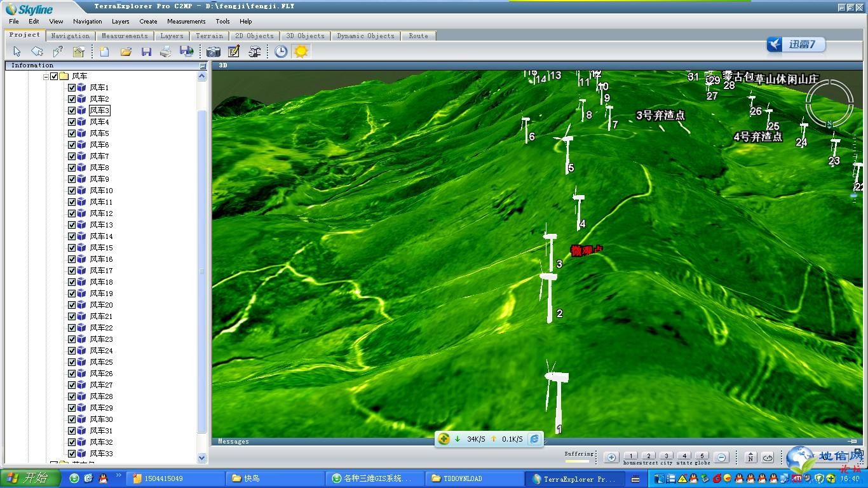Jump to house altitude level 1

pos(630,456)
